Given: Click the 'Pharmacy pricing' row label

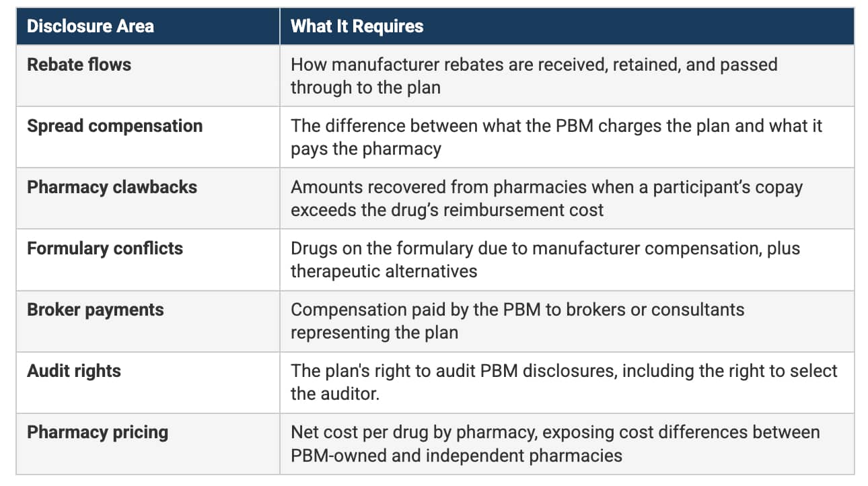Looking at the screenshot, I should point(97,432).
